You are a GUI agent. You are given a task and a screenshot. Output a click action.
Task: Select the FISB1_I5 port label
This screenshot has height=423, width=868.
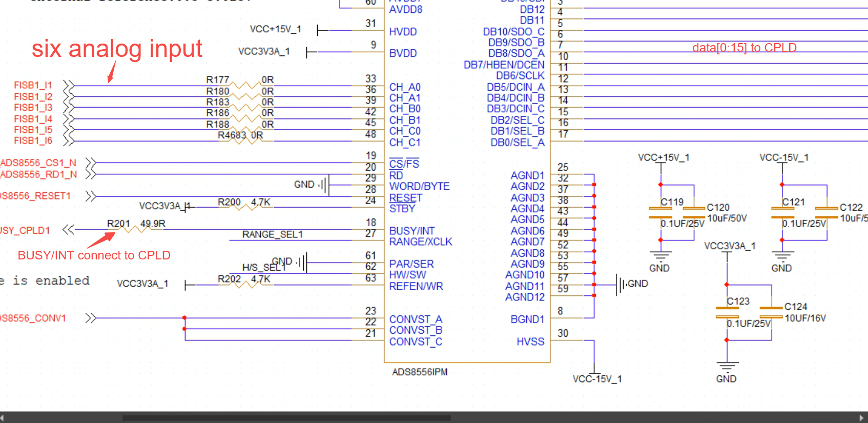point(33,130)
